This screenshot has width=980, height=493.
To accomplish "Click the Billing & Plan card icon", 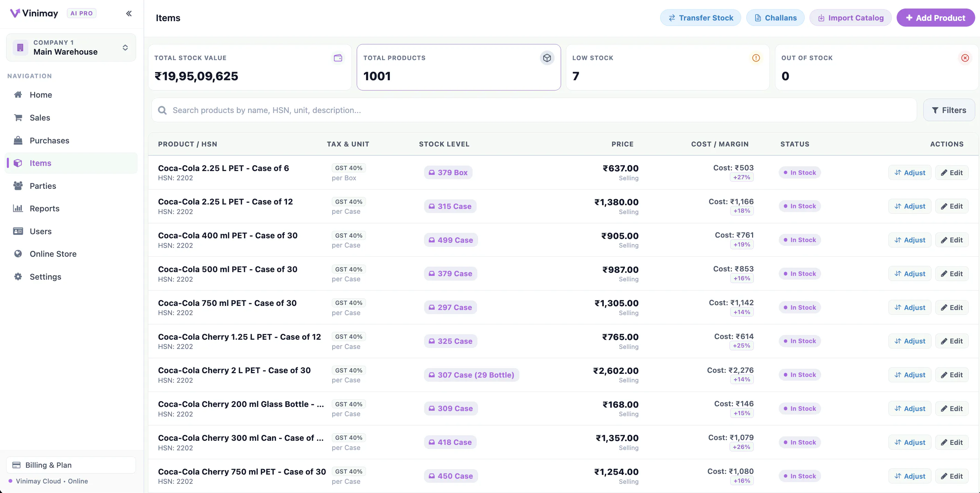I will coord(16,465).
